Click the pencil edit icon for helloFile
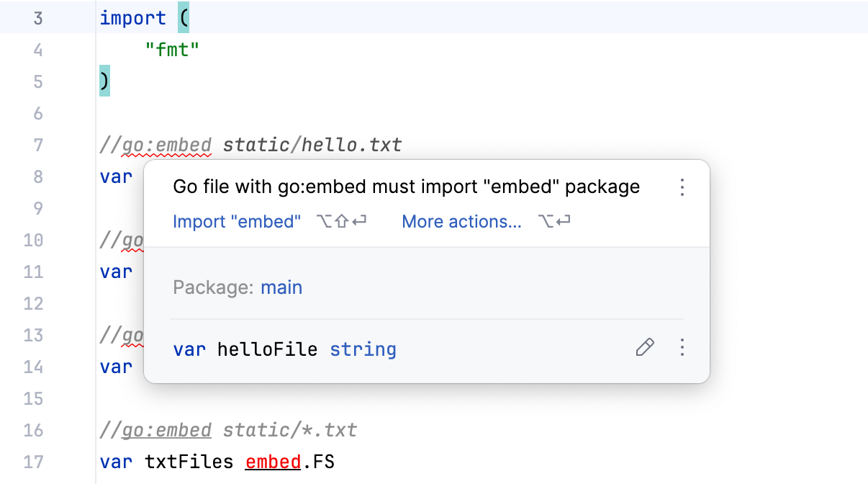 [644, 348]
